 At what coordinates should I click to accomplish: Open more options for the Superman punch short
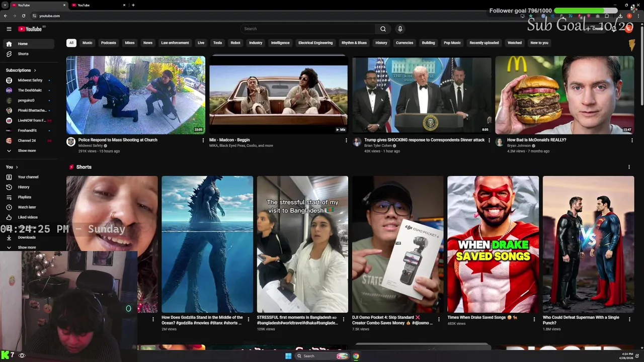(x=629, y=318)
